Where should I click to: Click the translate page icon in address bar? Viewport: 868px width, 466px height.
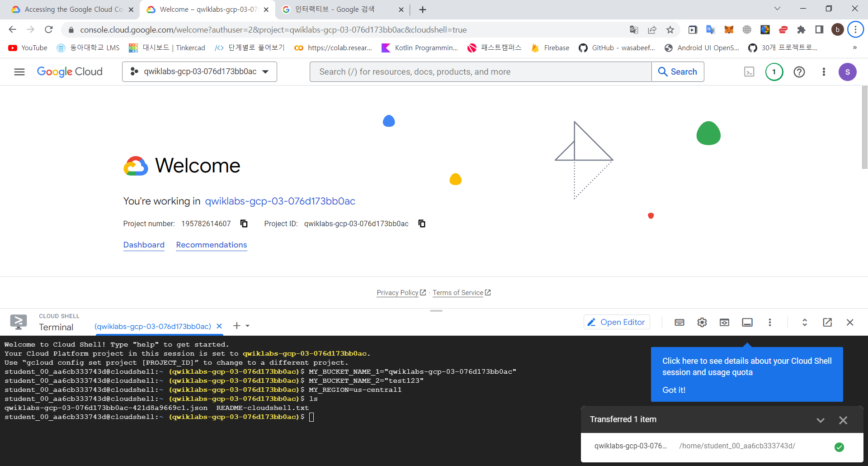[x=634, y=30]
